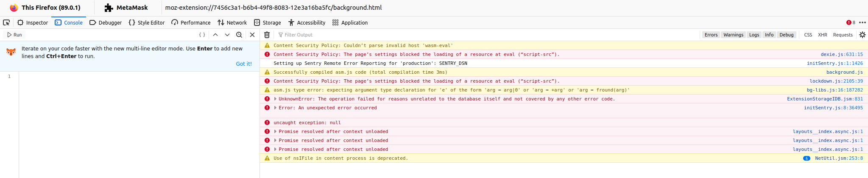Open dexie.js:631:15 source link

841,54
